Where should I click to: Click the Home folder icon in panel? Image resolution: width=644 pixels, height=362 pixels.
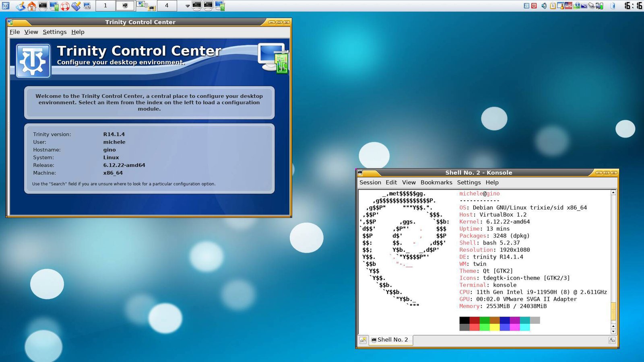pos(31,6)
